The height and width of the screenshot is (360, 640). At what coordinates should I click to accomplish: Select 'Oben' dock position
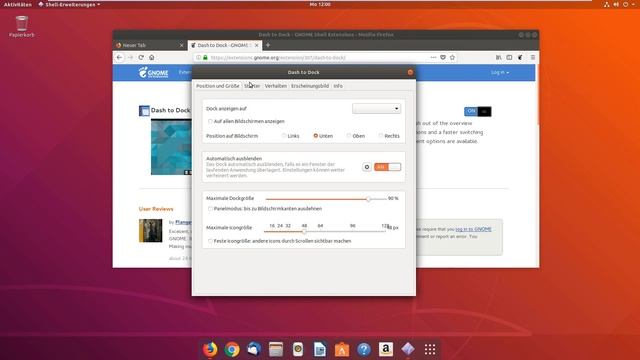click(349, 136)
